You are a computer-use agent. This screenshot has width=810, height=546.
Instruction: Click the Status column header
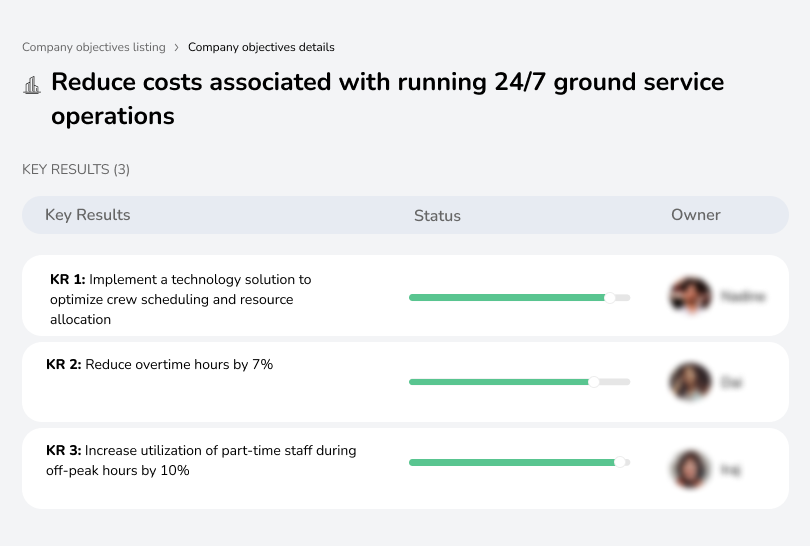click(437, 215)
